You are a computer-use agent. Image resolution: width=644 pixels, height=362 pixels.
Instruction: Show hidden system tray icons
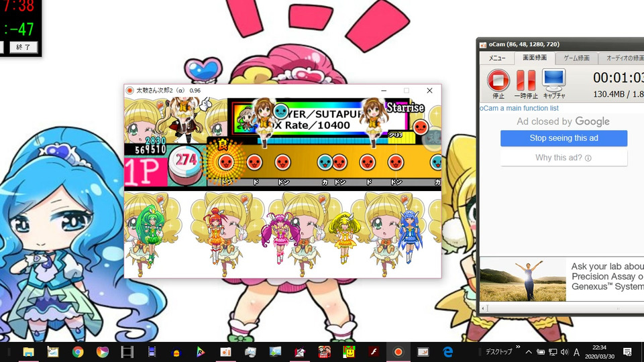point(529,352)
